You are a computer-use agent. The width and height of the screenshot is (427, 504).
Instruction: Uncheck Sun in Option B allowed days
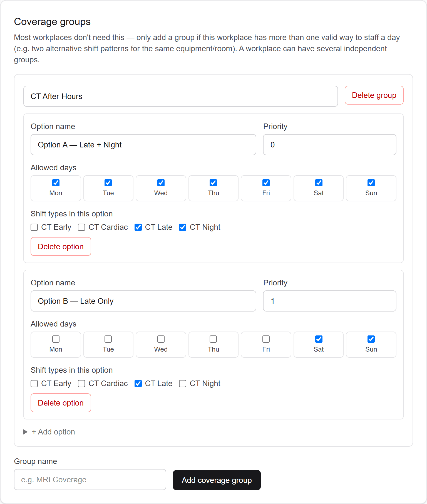[371, 339]
